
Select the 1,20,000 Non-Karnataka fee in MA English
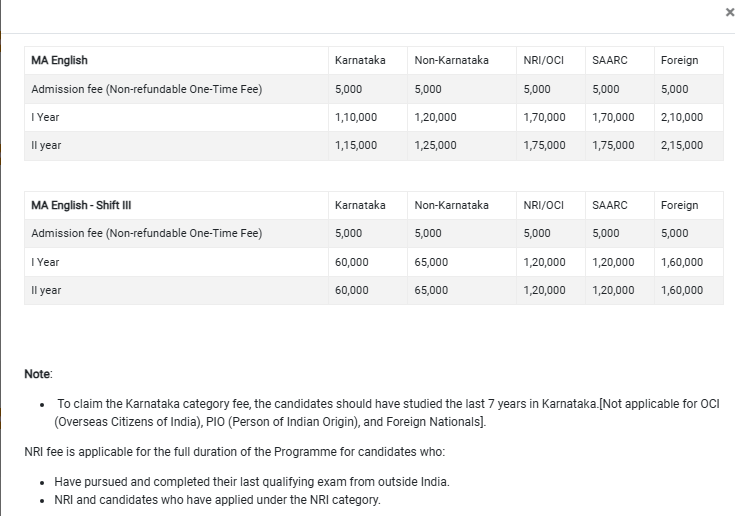click(x=435, y=117)
